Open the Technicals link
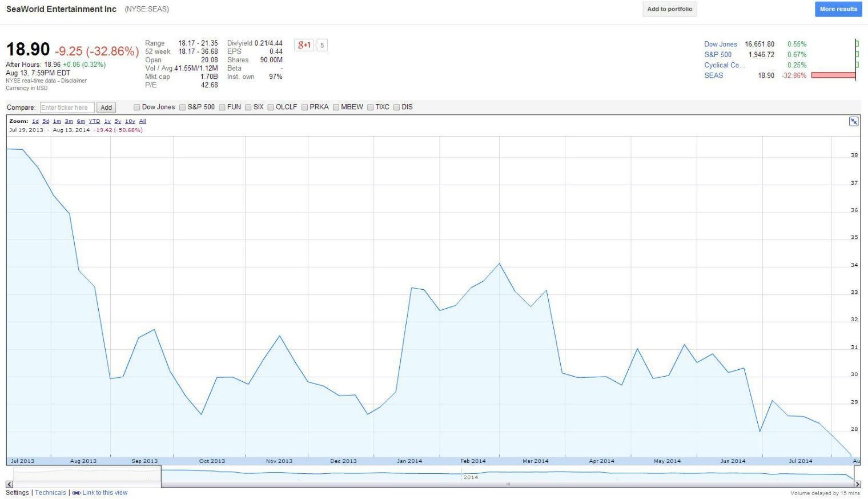 50,492
